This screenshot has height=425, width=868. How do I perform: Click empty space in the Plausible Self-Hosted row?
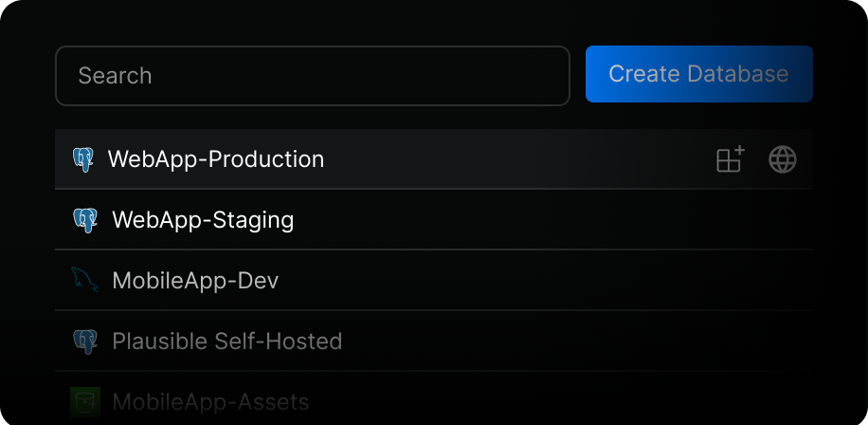click(x=576, y=341)
